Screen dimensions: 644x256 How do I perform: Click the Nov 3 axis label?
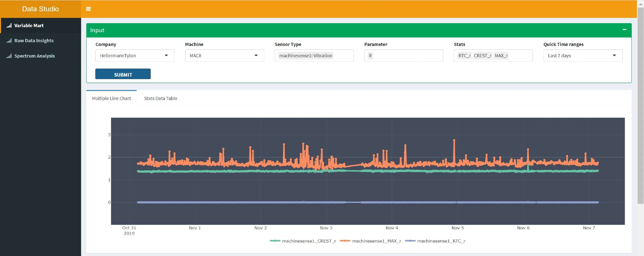click(326, 228)
